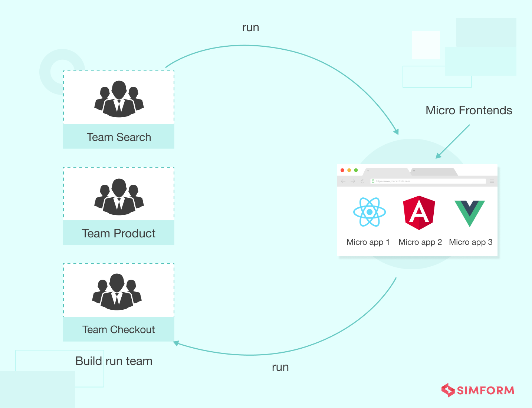The width and height of the screenshot is (532, 408).
Task: Click the 'Micro app 3' text
Action: [x=471, y=242]
